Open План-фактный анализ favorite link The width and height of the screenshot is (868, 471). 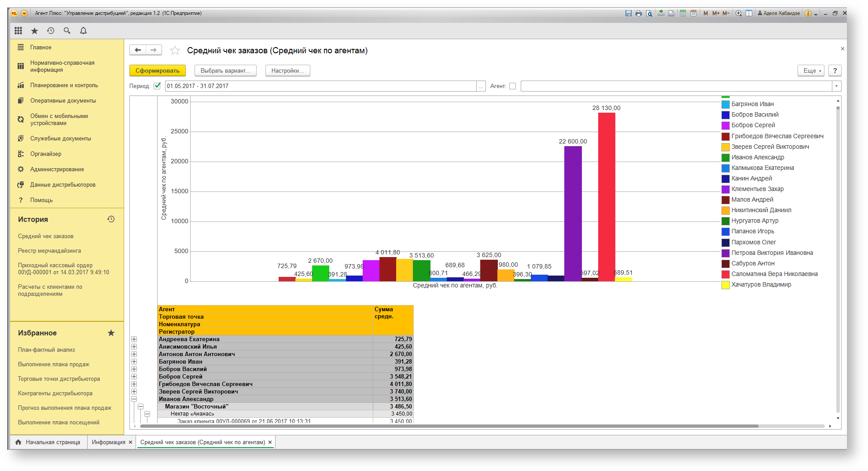46,350
